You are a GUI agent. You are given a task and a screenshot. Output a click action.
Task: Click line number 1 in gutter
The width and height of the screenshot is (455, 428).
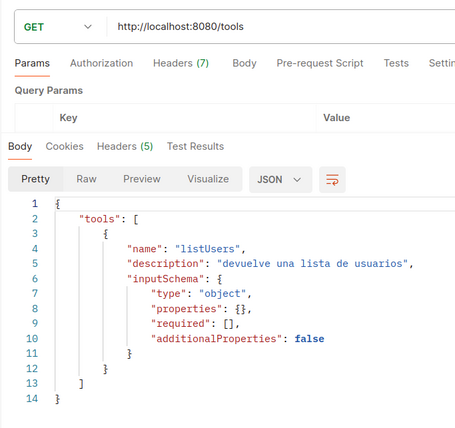[35, 204]
